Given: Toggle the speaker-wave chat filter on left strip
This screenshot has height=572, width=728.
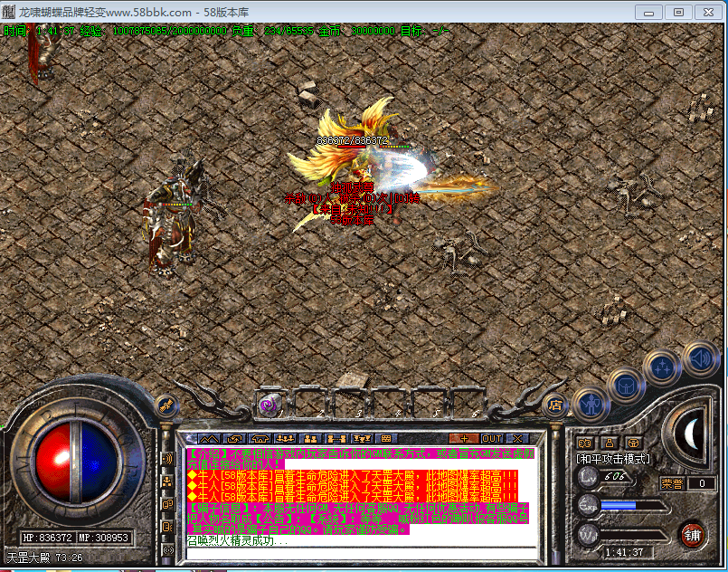Looking at the screenshot, I should click(167, 459).
